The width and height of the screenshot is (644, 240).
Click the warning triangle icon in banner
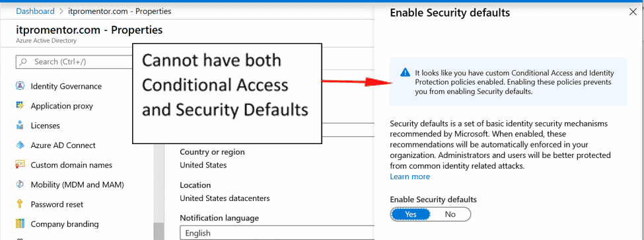tap(405, 73)
